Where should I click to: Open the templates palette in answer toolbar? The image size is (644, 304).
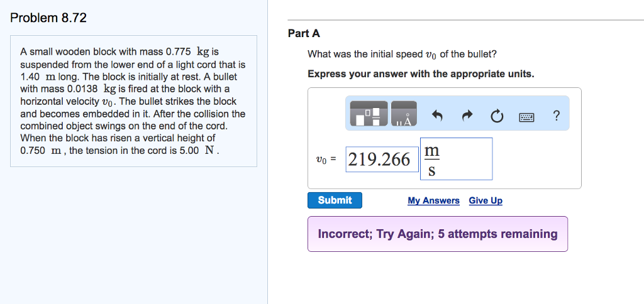click(366, 116)
